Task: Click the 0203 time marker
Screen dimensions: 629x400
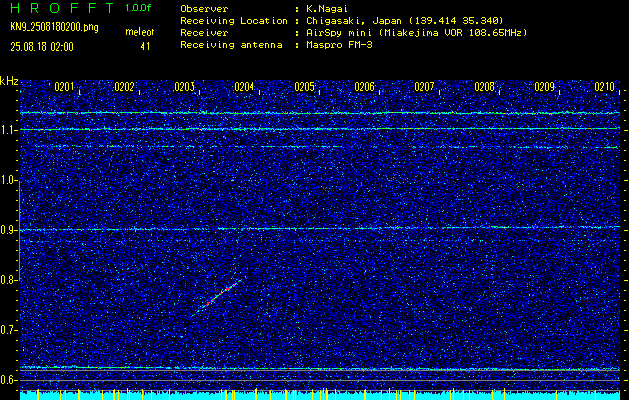Action: (x=185, y=87)
